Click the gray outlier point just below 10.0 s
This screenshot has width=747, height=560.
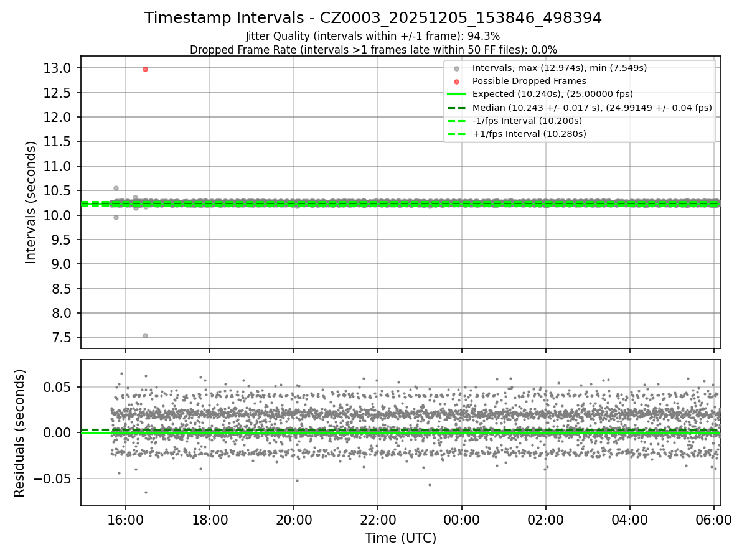tap(116, 217)
